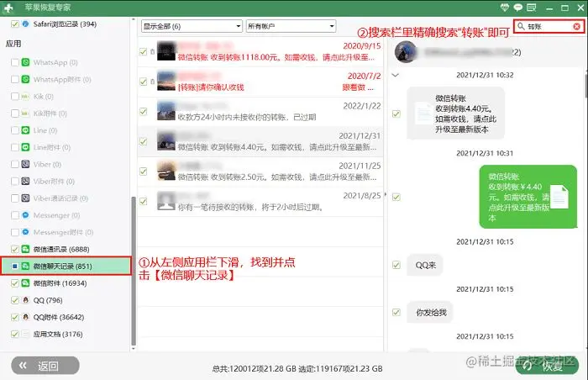
Task: Open conversation with 收到转账1118.00元 message
Action: [260, 52]
